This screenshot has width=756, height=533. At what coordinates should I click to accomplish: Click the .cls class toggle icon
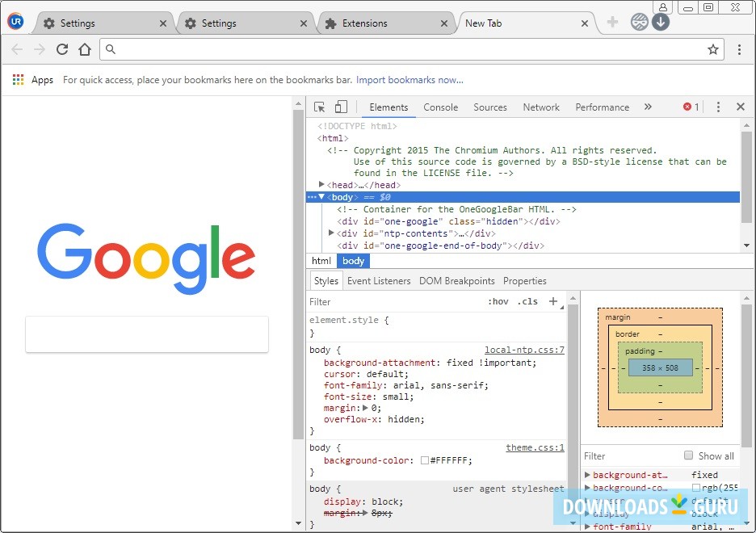pyautogui.click(x=528, y=300)
